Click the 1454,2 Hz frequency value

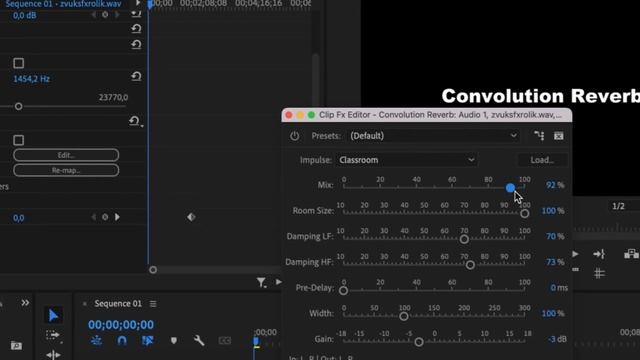tap(31, 79)
